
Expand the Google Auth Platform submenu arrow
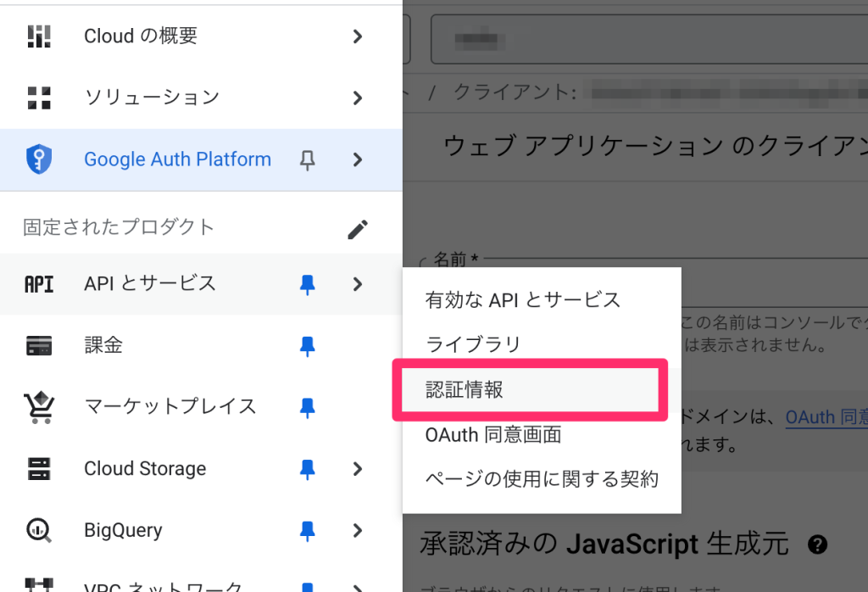click(358, 159)
